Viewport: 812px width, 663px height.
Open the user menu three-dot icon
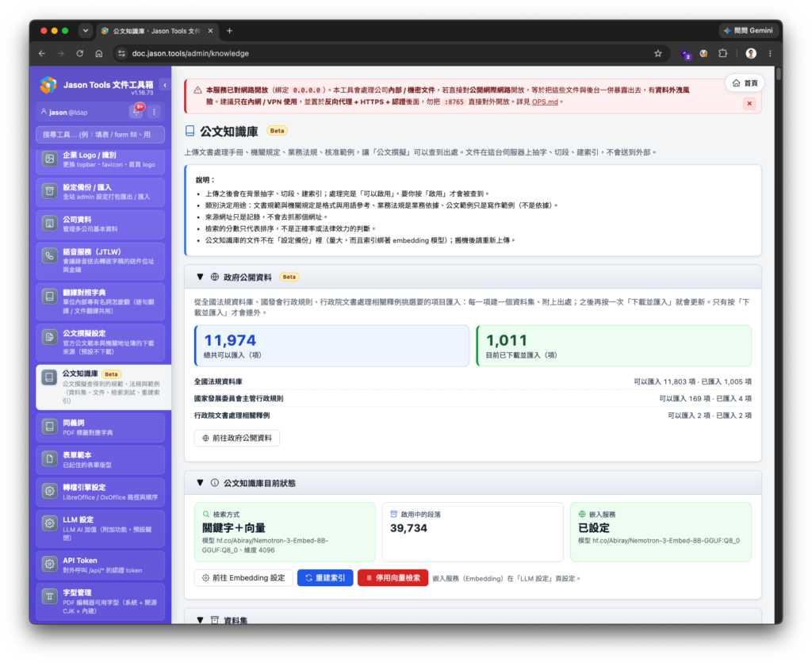(x=154, y=111)
